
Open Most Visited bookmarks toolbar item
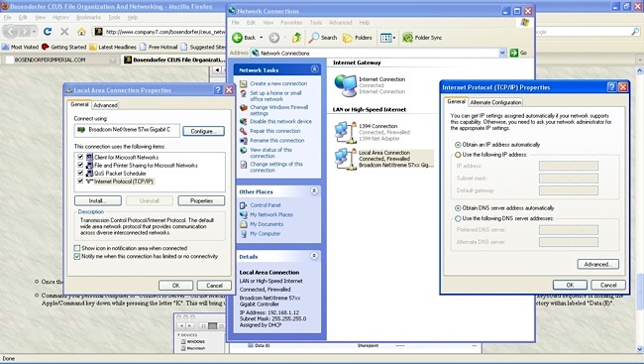click(x=21, y=47)
